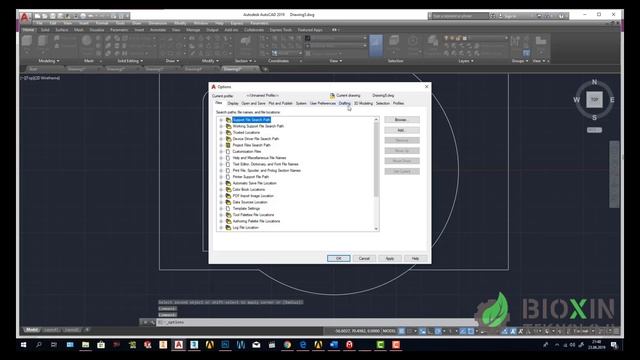Toggle MODEL space button in status bar
640x360 pixels.
389,331
